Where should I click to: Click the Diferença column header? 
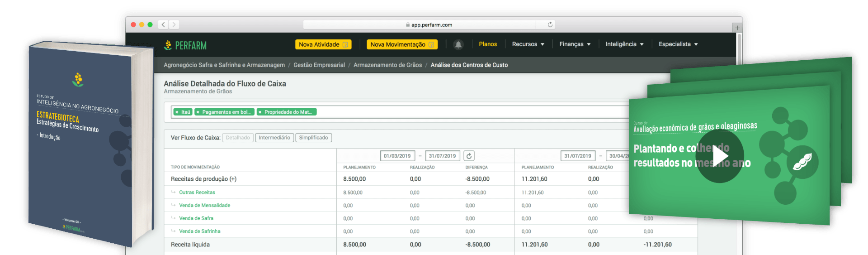(x=476, y=167)
